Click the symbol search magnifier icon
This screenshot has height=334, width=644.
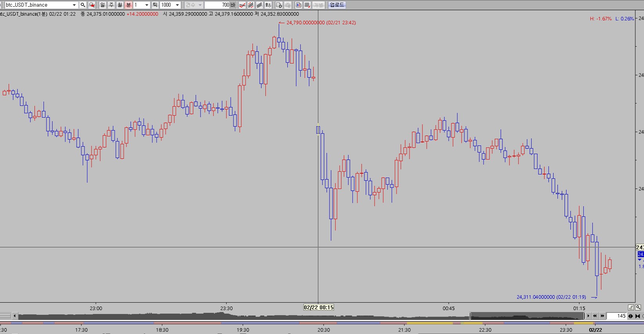(x=83, y=5)
